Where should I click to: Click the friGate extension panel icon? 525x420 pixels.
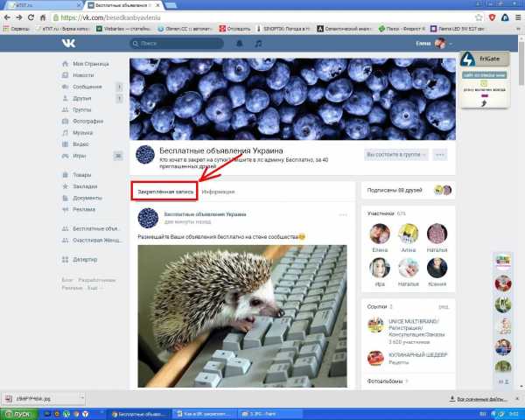tap(468, 59)
